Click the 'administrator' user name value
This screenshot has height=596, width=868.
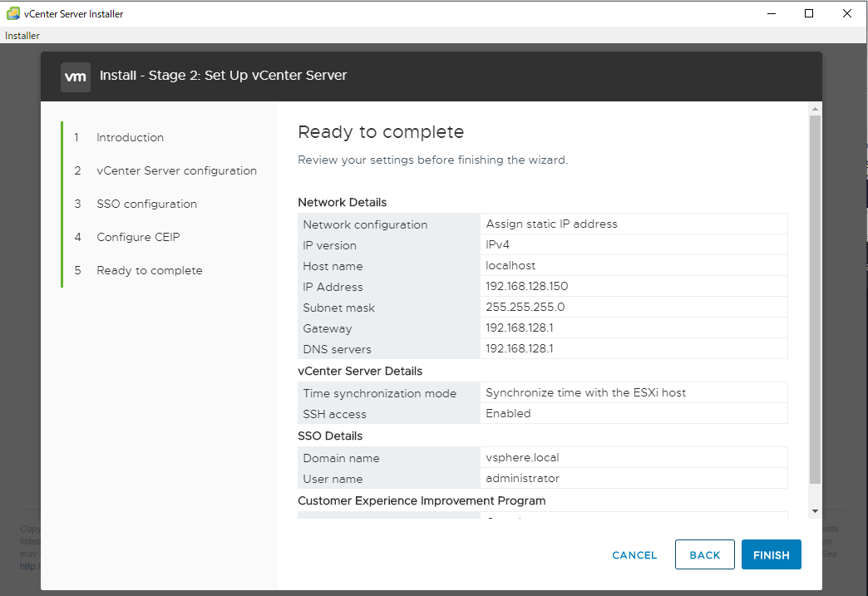[523, 478]
